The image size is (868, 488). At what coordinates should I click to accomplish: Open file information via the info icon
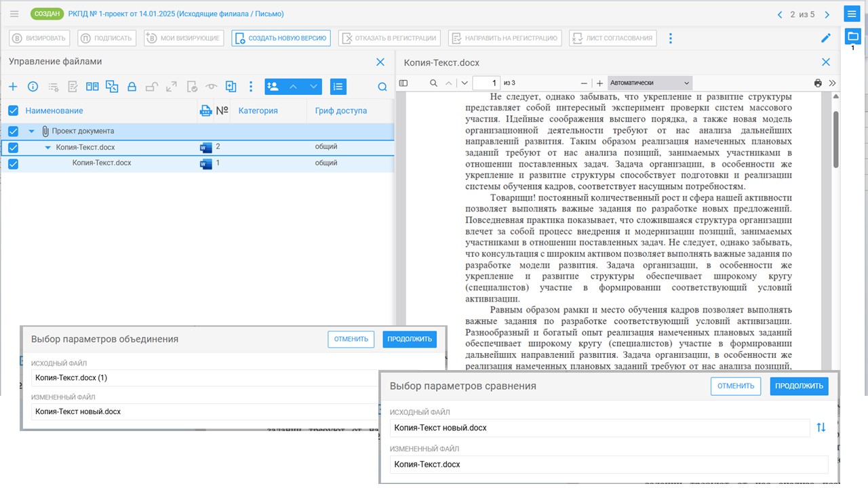click(x=33, y=87)
